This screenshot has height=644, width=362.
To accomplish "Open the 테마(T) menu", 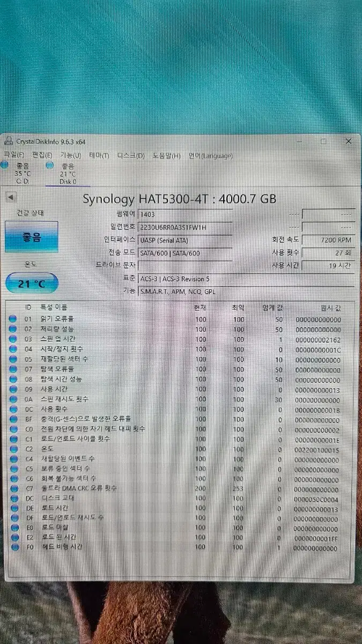I will point(99,156).
